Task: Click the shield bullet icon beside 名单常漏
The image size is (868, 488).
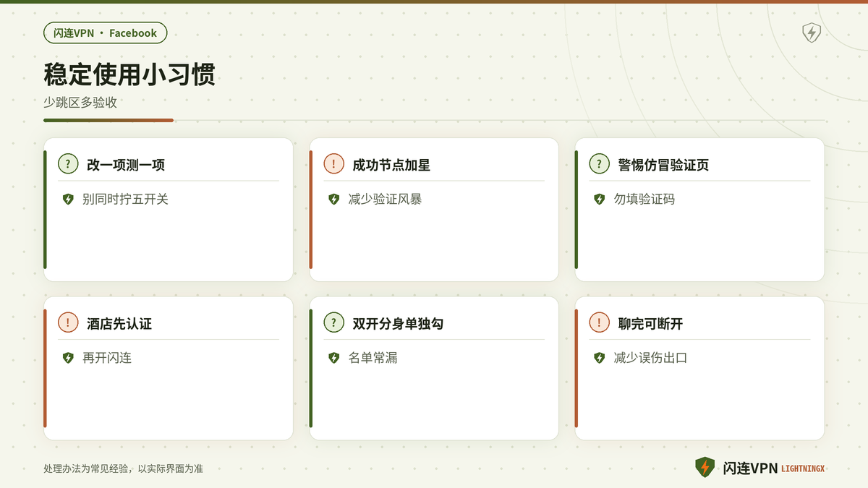Action: pos(333,358)
